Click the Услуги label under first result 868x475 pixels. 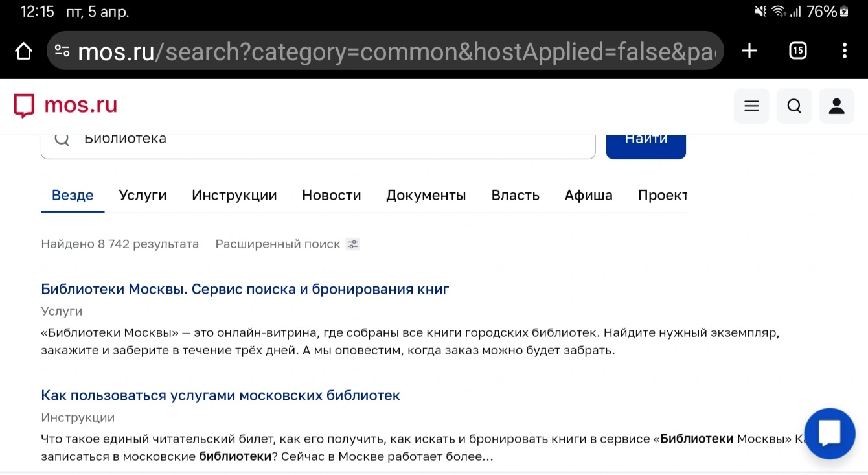pos(62,312)
